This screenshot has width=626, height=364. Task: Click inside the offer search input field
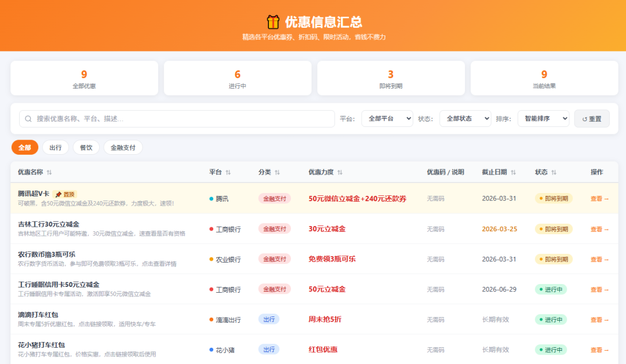[174, 118]
